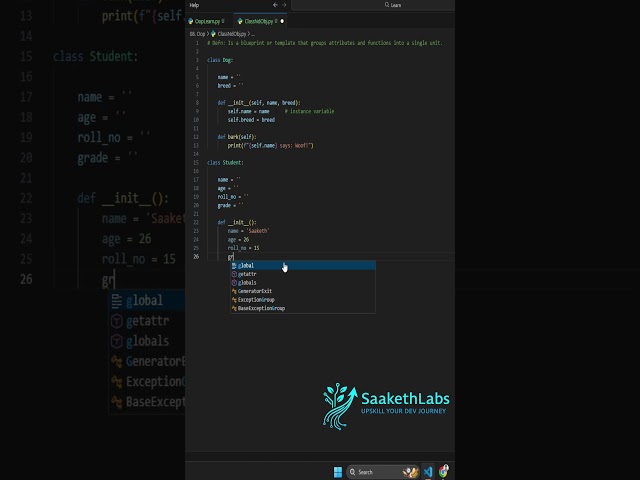This screenshot has height=480, width=640.
Task: Click the "grade = ''" line in editor
Action: click(x=230, y=205)
